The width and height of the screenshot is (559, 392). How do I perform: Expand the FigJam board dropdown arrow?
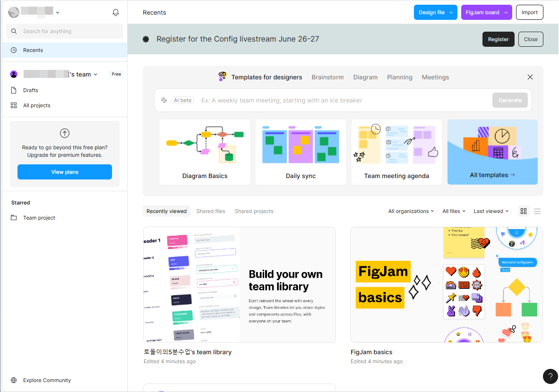(x=506, y=12)
